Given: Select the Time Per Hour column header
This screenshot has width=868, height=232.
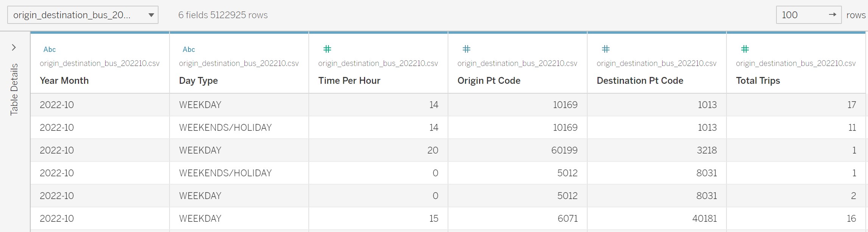Looking at the screenshot, I should 349,81.
